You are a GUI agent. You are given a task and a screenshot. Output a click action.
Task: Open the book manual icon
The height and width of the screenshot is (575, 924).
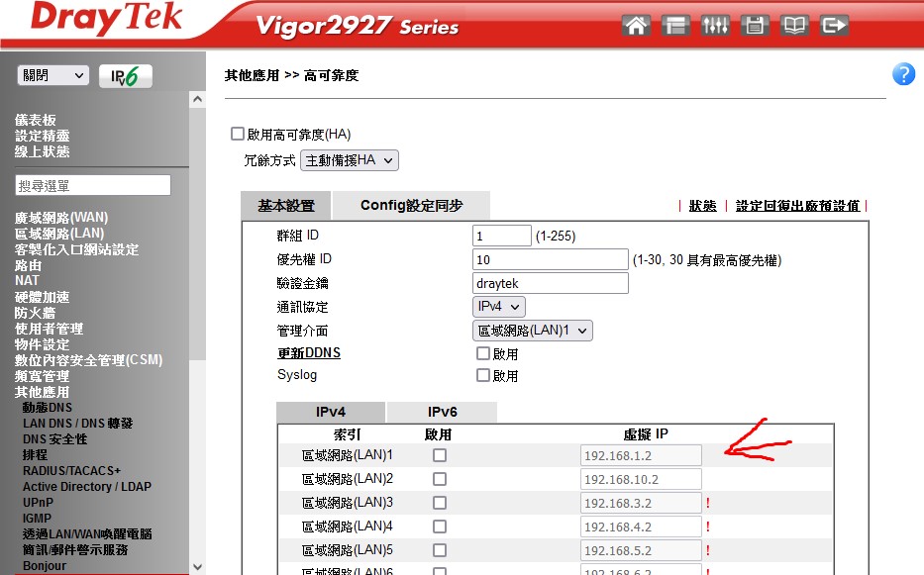click(794, 26)
